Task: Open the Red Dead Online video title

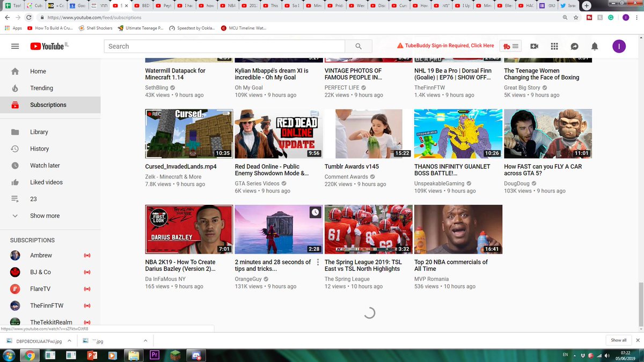Action: click(x=272, y=170)
